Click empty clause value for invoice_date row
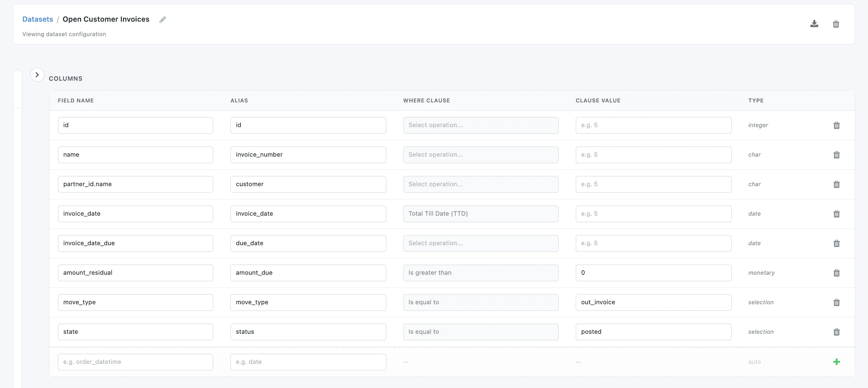868x388 pixels. coord(653,214)
